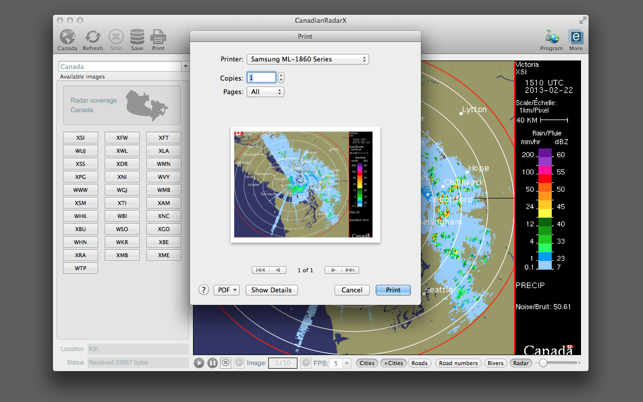
Task: Open the FPS dropdown
Action: click(347, 363)
